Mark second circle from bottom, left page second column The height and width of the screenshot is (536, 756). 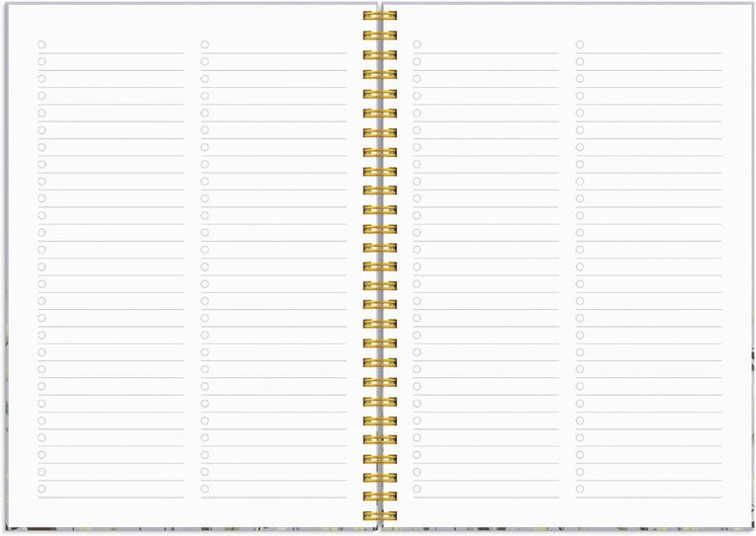(x=205, y=472)
